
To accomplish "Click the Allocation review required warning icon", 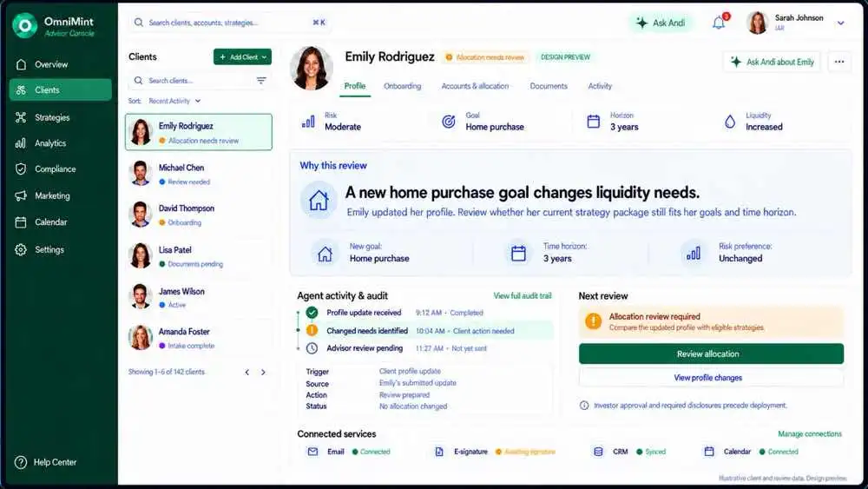I will click(x=594, y=321).
